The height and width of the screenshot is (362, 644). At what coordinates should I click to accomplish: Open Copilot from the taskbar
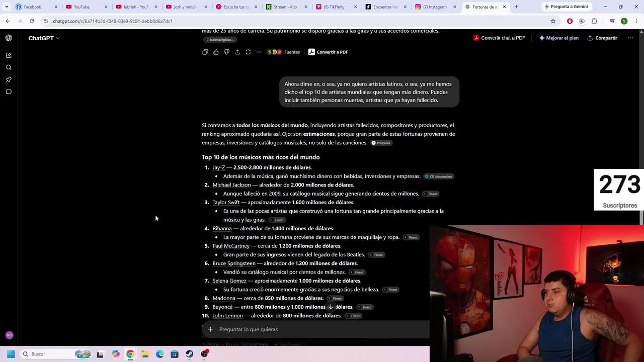[x=115, y=354]
